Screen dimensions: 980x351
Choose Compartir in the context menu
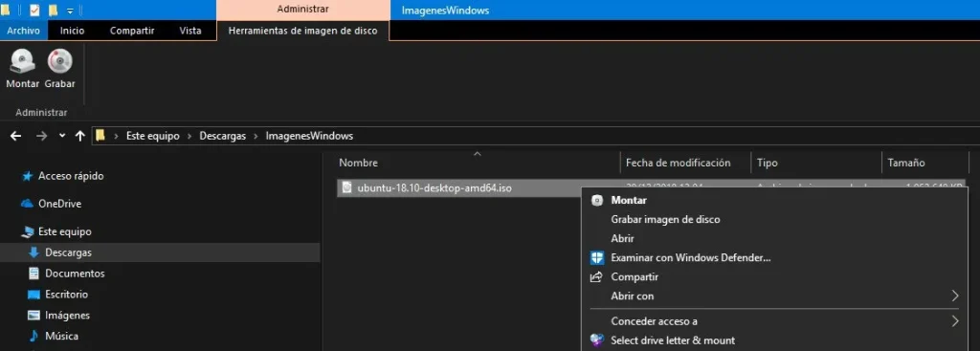pyautogui.click(x=635, y=276)
